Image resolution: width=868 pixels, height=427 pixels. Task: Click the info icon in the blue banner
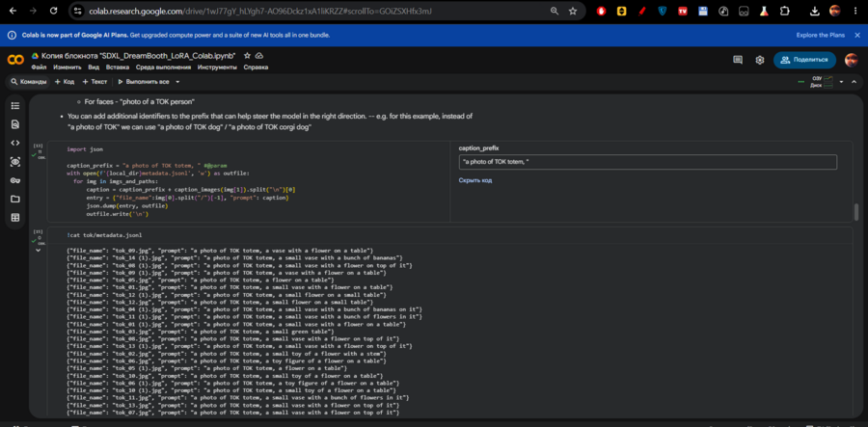point(12,35)
